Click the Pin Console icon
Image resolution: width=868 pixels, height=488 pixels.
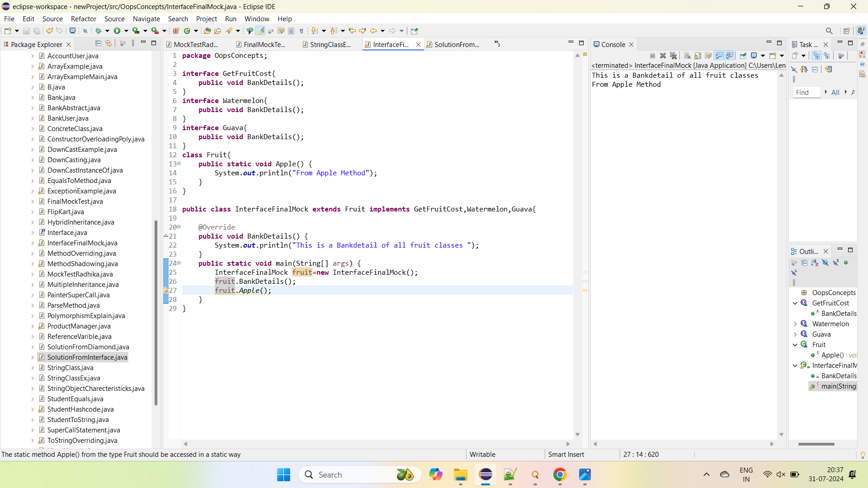743,56
